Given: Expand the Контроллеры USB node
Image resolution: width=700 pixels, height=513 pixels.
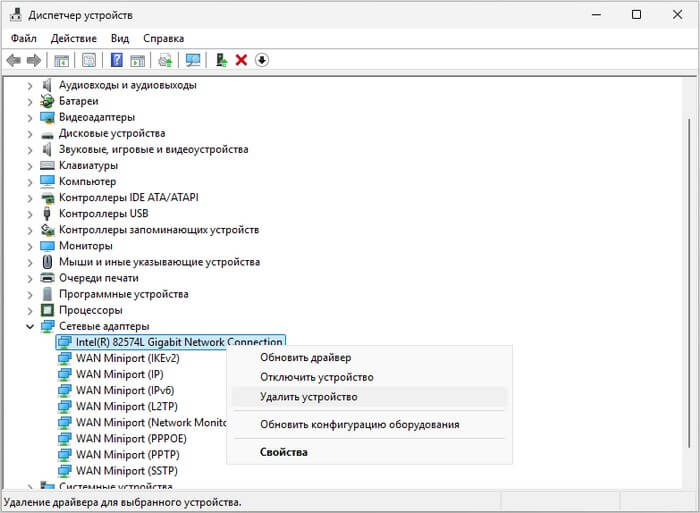Looking at the screenshot, I should click(30, 213).
